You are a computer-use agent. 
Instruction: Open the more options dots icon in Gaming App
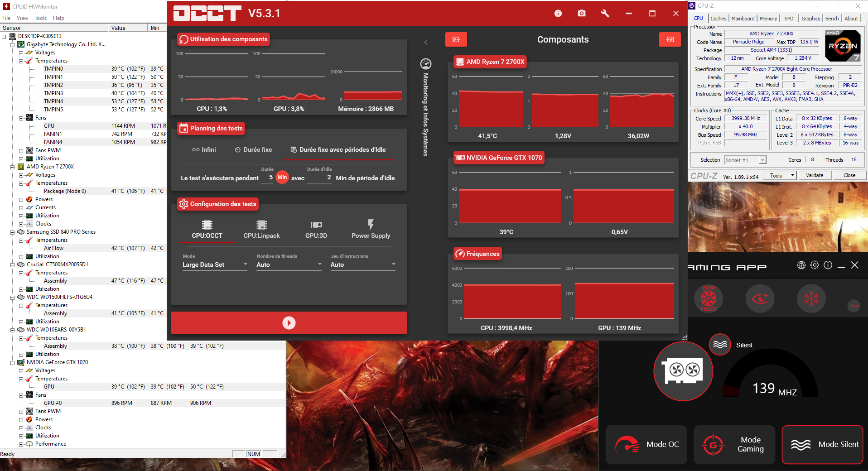click(x=854, y=306)
